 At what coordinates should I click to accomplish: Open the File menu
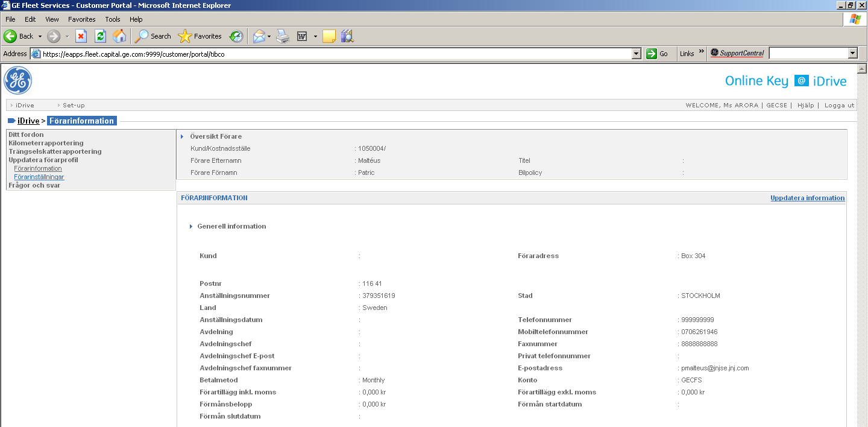tap(10, 19)
